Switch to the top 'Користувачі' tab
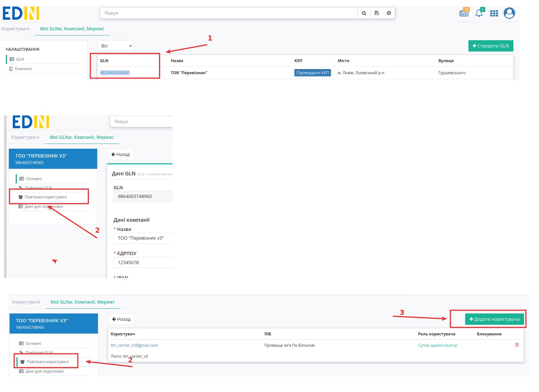This screenshot has width=539, height=392. 15,29
